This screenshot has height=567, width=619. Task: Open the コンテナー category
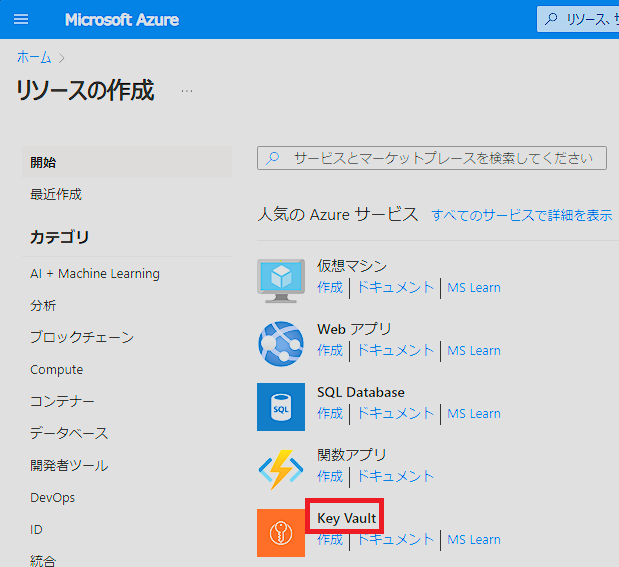62,401
